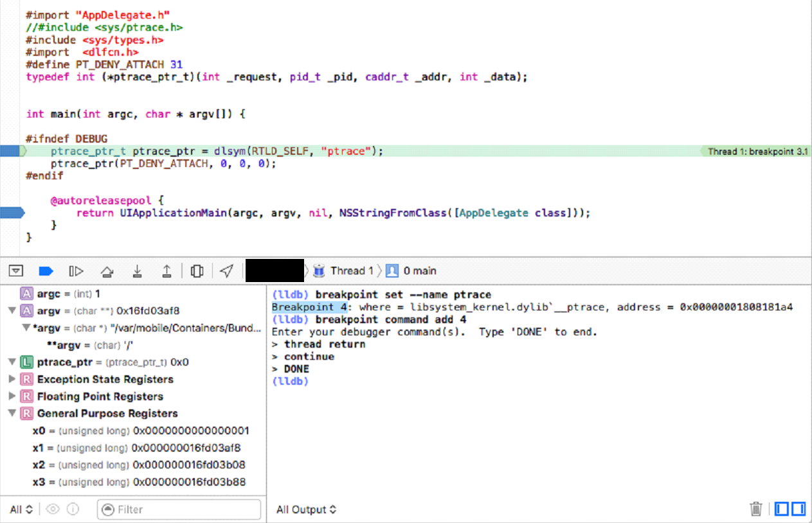Viewport: 812px width, 523px height.
Task: Toggle the variables view pane button
Action: point(782,510)
